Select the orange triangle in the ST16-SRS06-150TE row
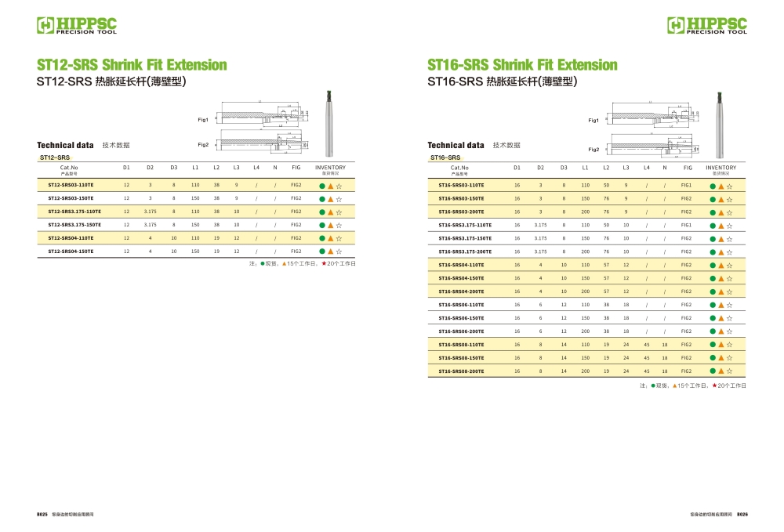Viewport: 784px width, 532px height. (721, 318)
